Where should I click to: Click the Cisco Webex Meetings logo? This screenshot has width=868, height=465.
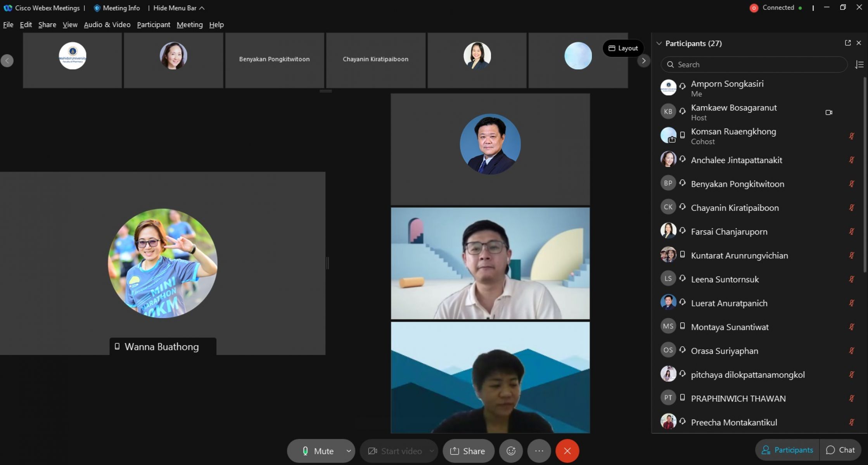pos(8,8)
